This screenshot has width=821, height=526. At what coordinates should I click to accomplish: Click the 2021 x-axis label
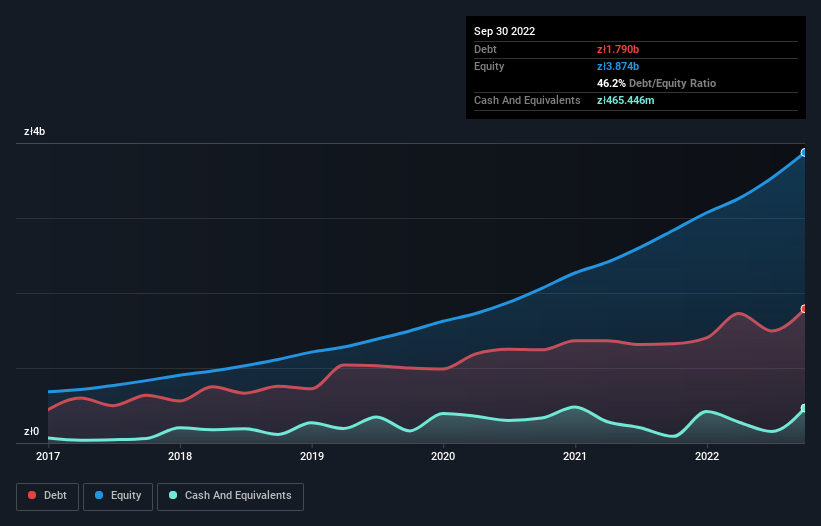coord(575,456)
